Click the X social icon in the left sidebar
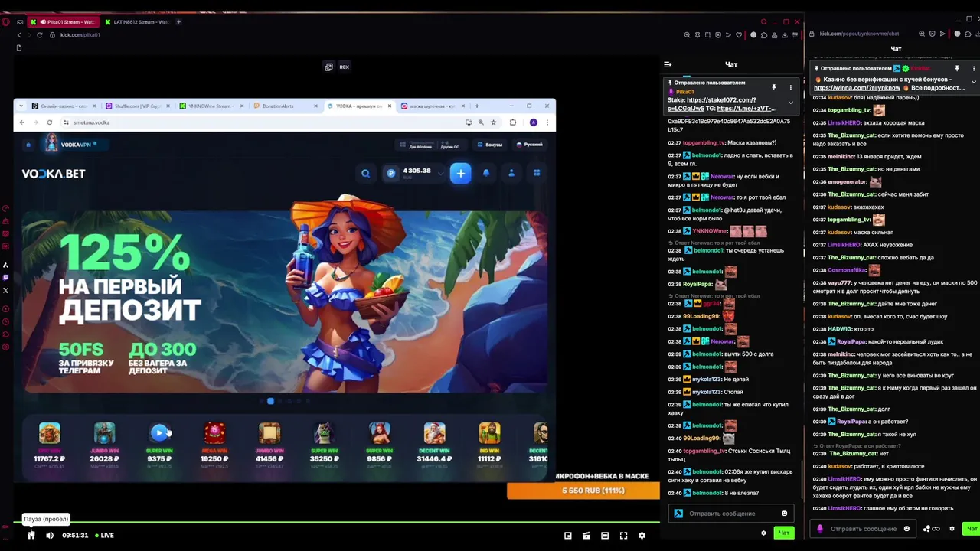 pos(6,290)
